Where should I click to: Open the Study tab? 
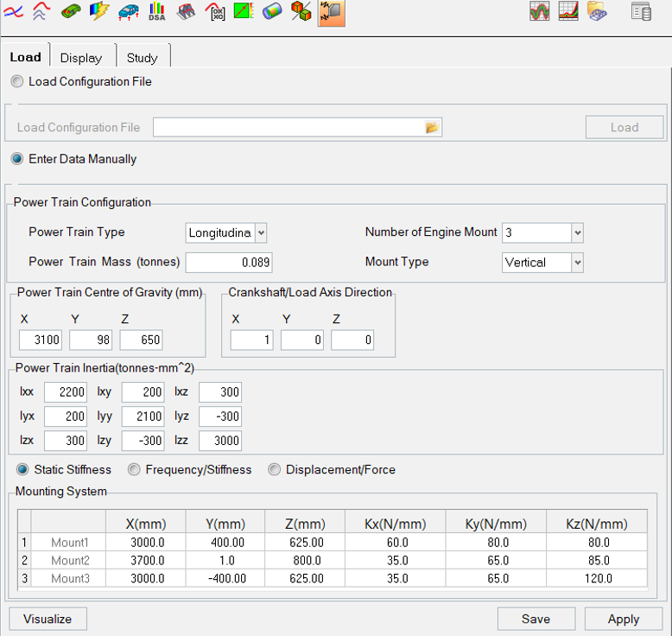tap(142, 58)
